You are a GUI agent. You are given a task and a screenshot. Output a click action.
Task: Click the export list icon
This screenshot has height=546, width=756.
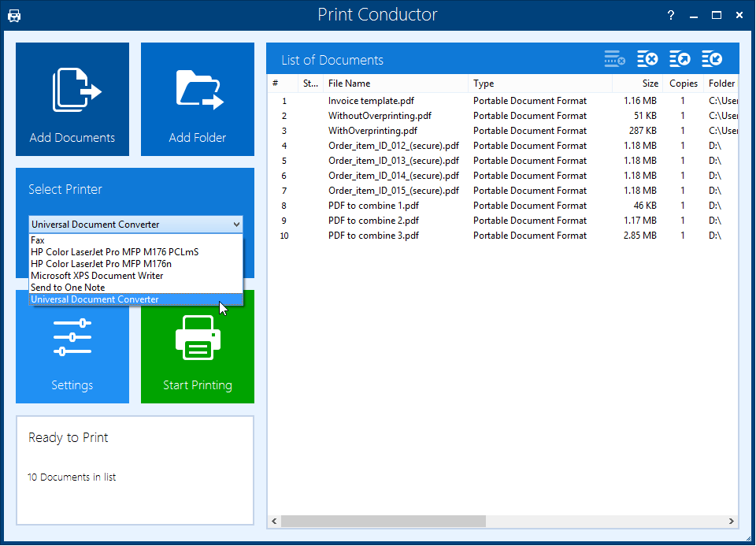[x=680, y=59]
